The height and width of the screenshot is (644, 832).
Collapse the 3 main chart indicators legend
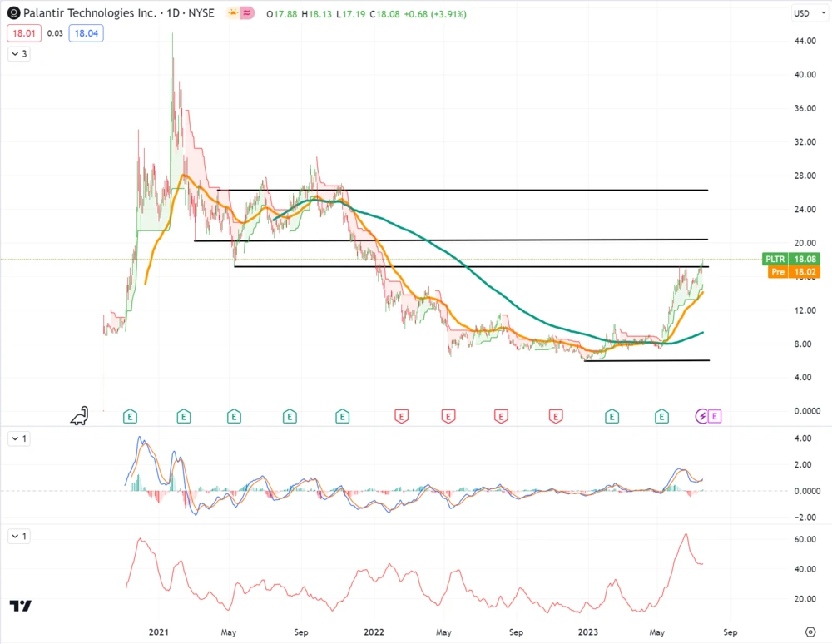pos(19,54)
